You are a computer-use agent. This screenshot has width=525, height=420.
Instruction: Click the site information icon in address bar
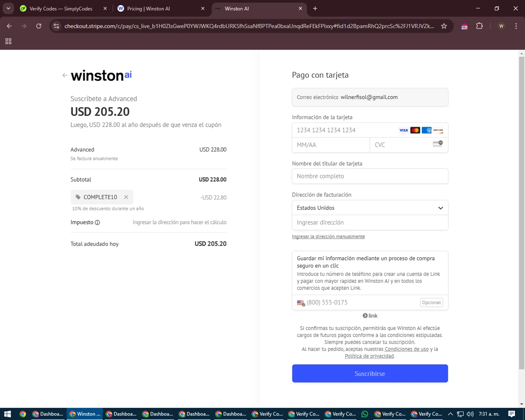pos(56,26)
